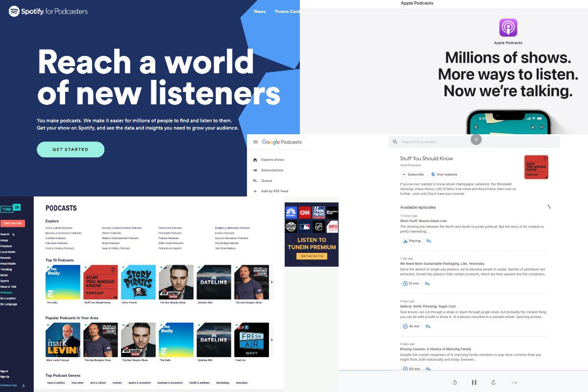Click the Download App arrow icon
The width and height of the screenshot is (588, 392).
pyautogui.click(x=24, y=386)
